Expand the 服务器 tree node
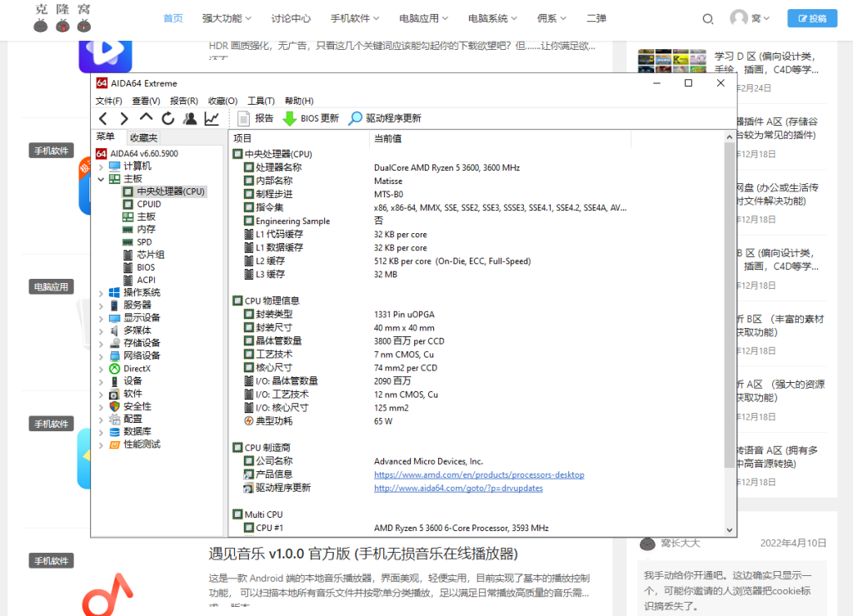The height and width of the screenshot is (616, 853). 101,306
